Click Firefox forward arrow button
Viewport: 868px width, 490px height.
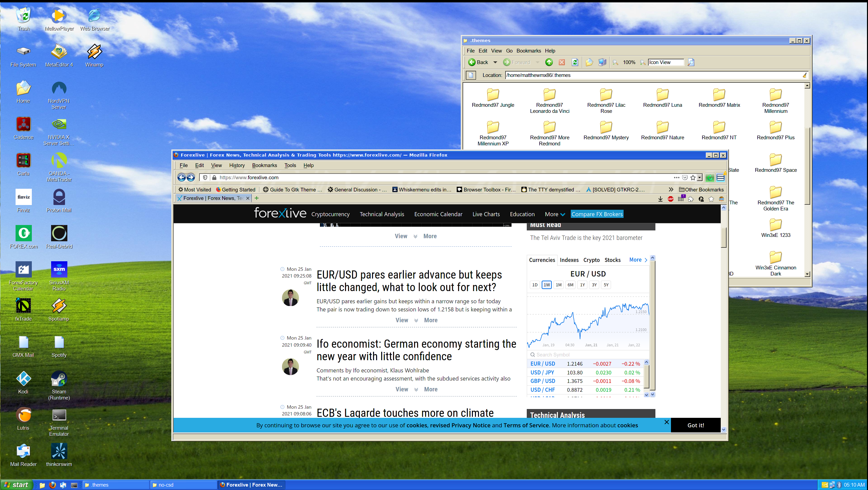point(191,177)
